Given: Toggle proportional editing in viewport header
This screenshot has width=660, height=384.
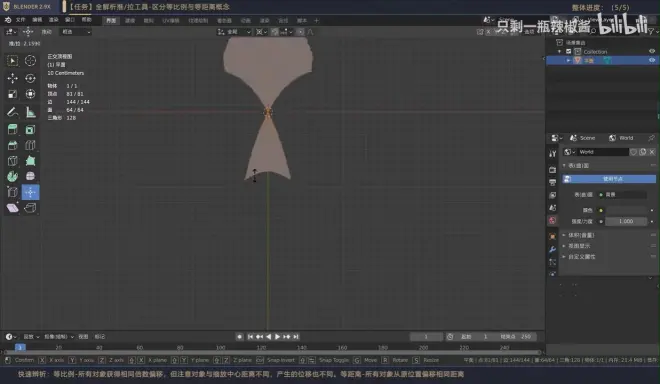Looking at the screenshot, I should point(301,32).
